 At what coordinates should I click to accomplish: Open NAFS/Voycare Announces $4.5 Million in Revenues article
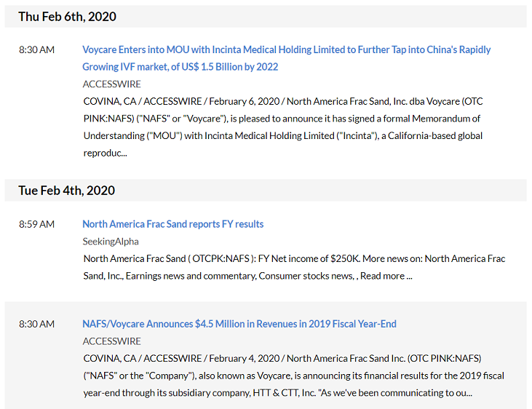coord(239,324)
